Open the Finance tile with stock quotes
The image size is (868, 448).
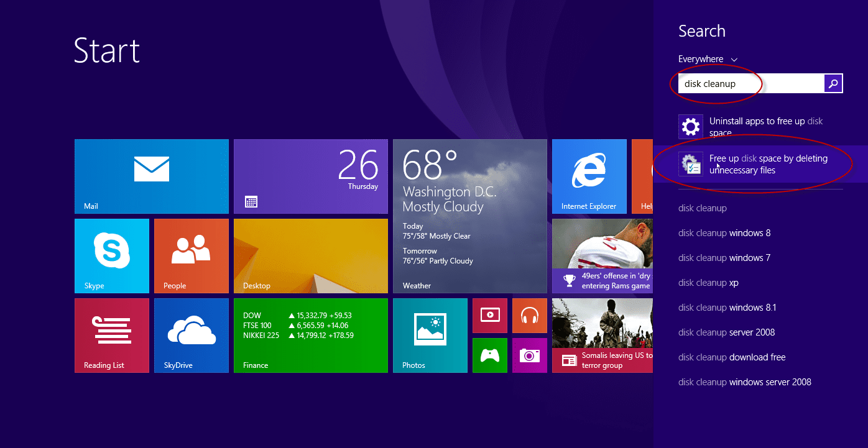311,336
